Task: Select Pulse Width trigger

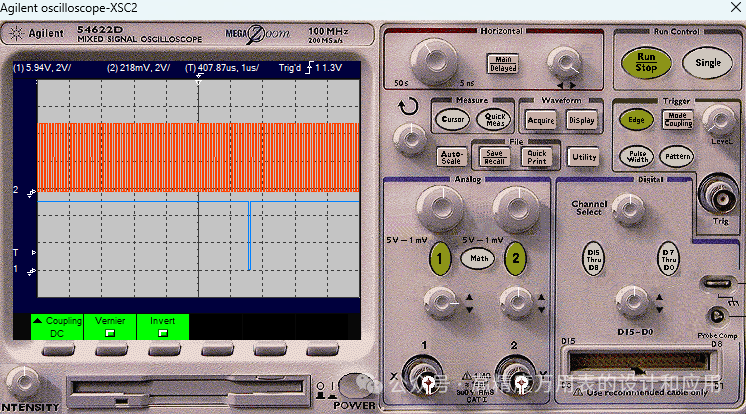Action: click(637, 156)
